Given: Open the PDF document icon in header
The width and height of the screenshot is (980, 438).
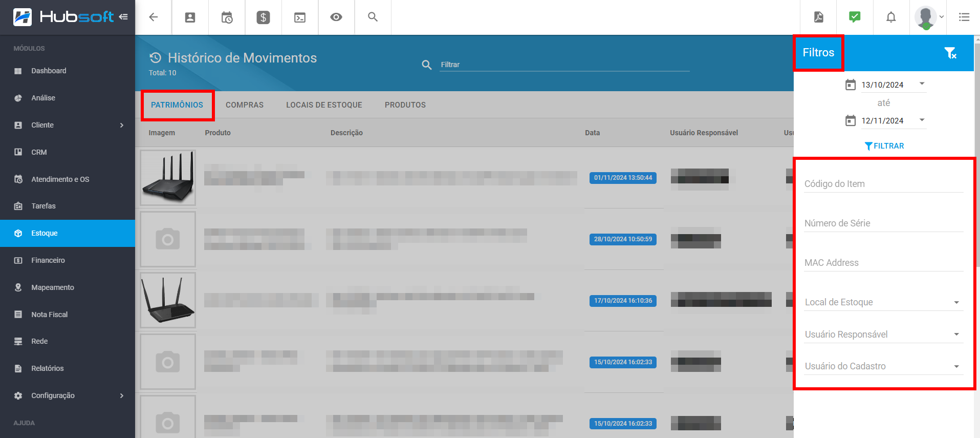Looking at the screenshot, I should [818, 17].
